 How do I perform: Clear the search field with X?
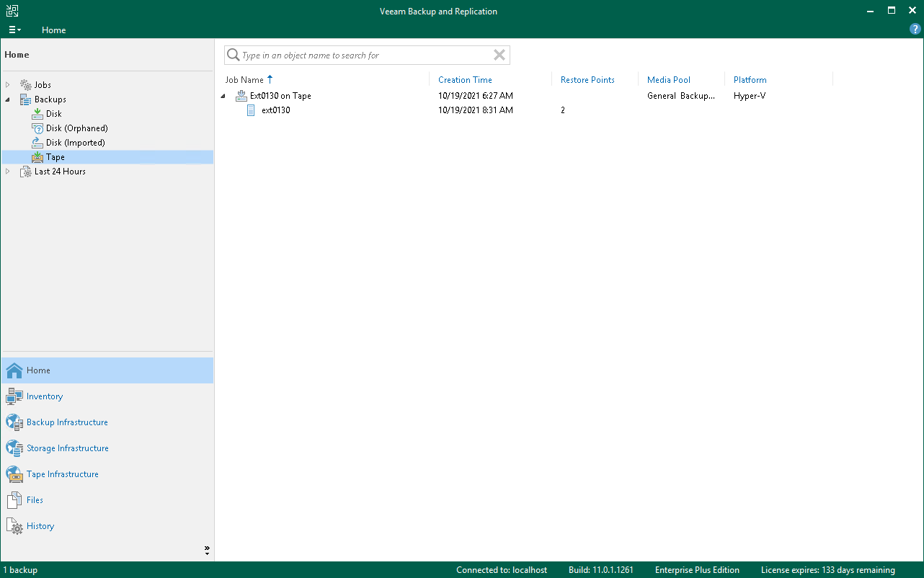click(499, 55)
